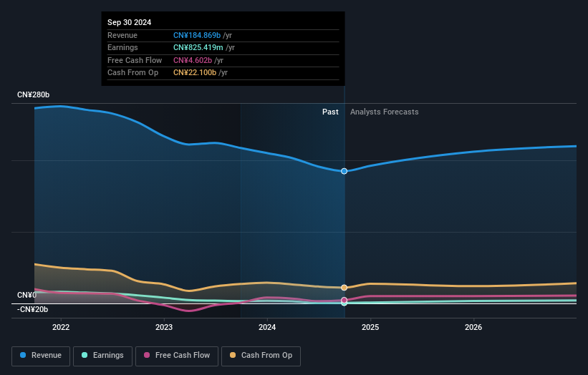Click the Revenue data point marker on blue line
Screen dimensions: 588x375
pyautogui.click(x=344, y=171)
